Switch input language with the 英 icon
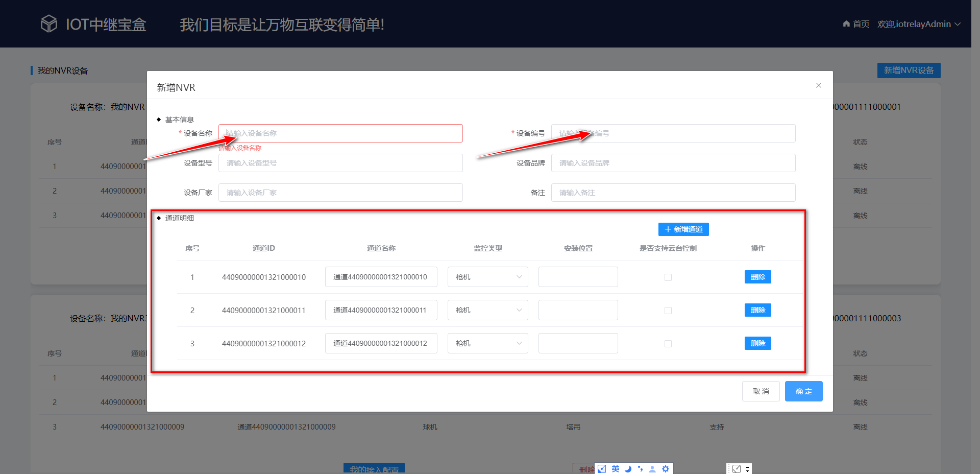This screenshot has width=980, height=474. tap(615, 469)
